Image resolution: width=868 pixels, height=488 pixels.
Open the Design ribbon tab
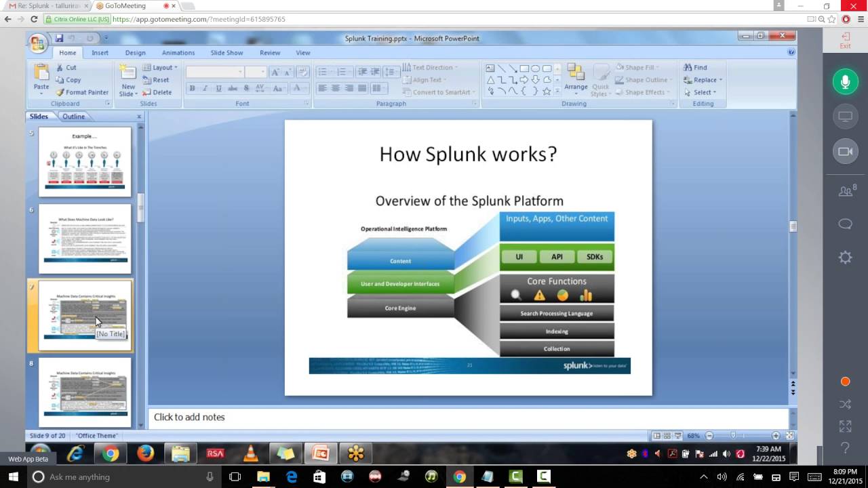(x=136, y=53)
